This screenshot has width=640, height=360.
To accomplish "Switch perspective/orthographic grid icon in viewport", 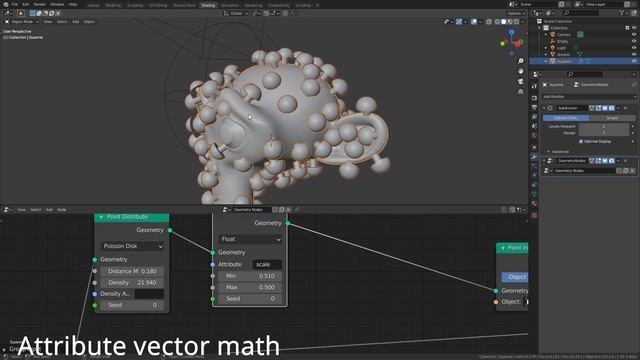I will pos(520,92).
